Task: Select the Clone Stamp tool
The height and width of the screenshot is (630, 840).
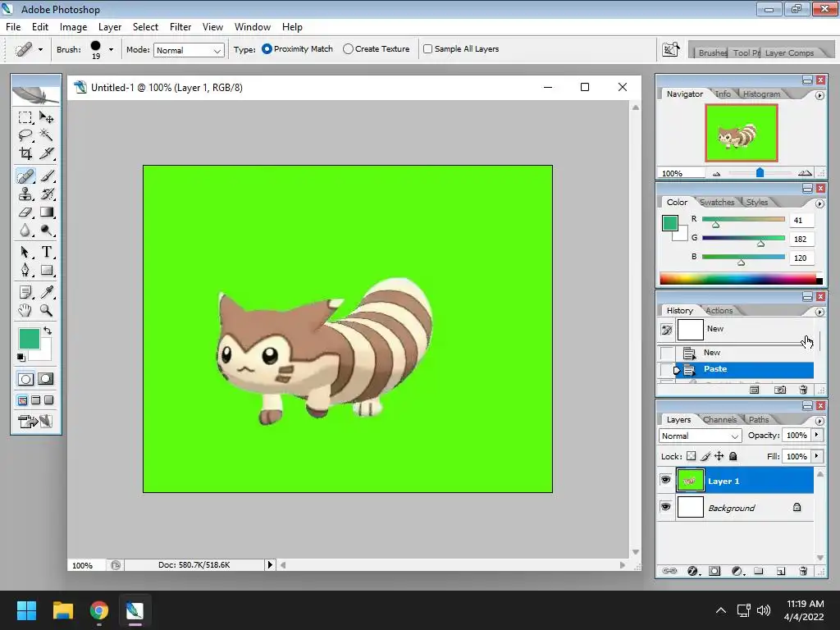Action: point(25,194)
